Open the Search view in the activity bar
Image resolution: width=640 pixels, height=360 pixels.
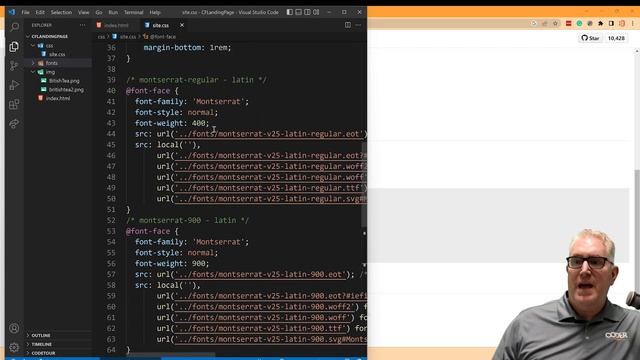click(x=14, y=27)
